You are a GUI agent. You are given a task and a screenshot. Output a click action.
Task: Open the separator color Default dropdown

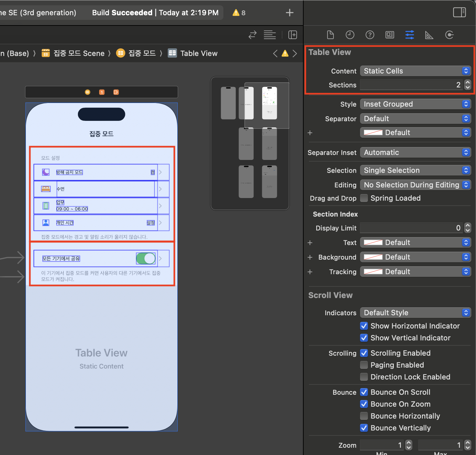(x=415, y=132)
